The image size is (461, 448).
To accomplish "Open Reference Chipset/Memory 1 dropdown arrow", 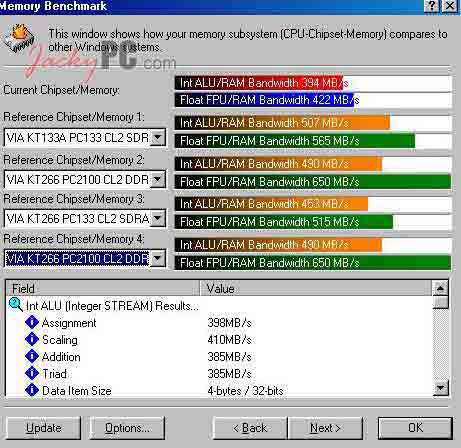I will point(158,137).
